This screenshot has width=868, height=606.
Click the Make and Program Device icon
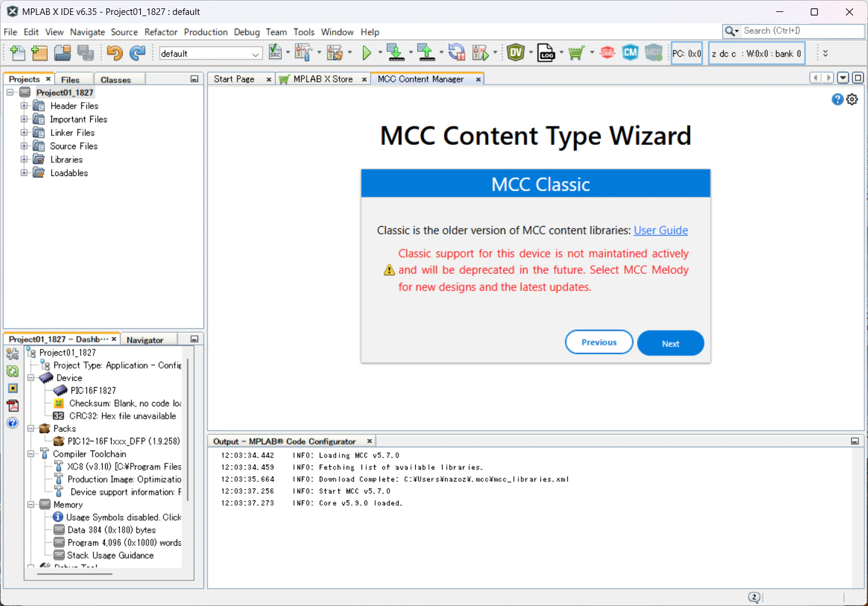click(x=395, y=53)
